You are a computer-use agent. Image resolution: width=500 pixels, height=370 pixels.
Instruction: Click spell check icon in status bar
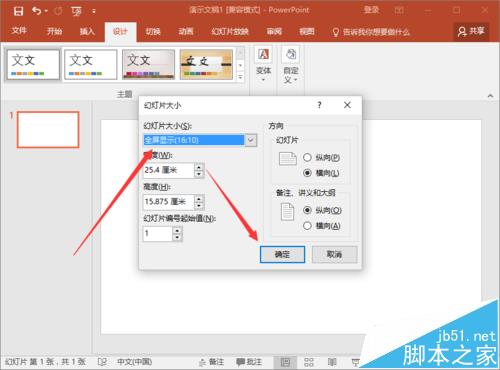tap(102, 362)
